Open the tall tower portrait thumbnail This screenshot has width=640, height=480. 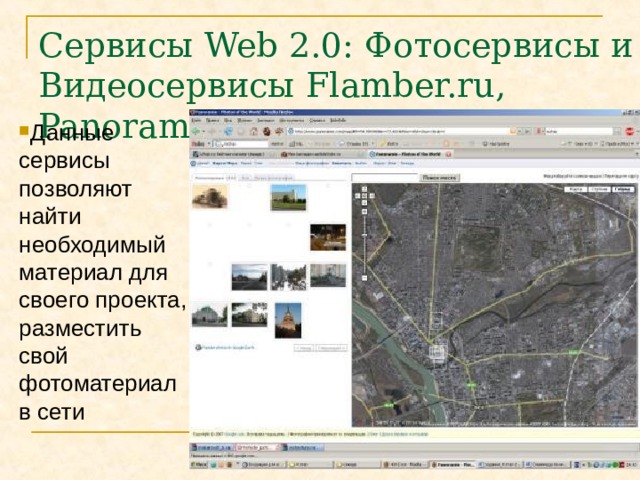click(288, 320)
